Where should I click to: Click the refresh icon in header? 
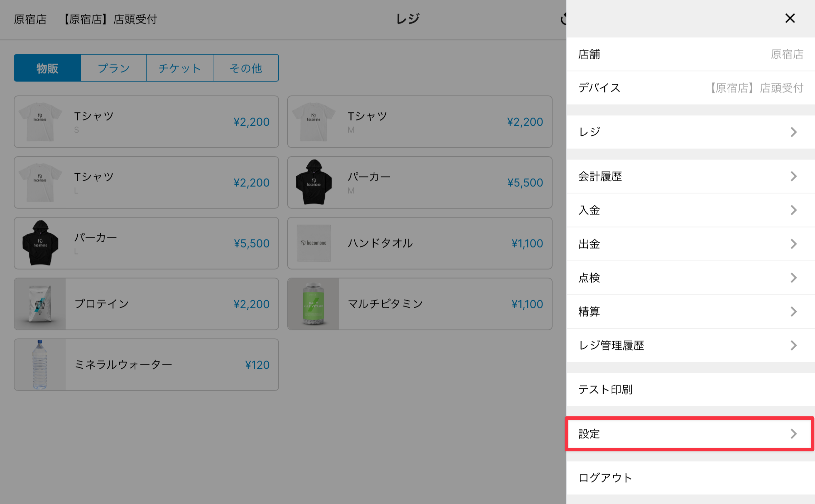tap(563, 19)
